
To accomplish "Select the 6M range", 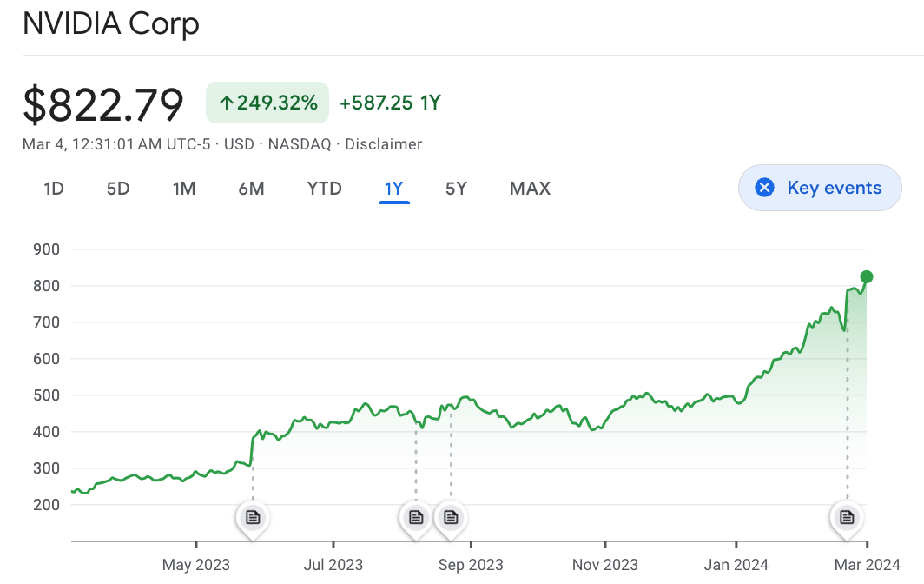I will pos(252,188).
